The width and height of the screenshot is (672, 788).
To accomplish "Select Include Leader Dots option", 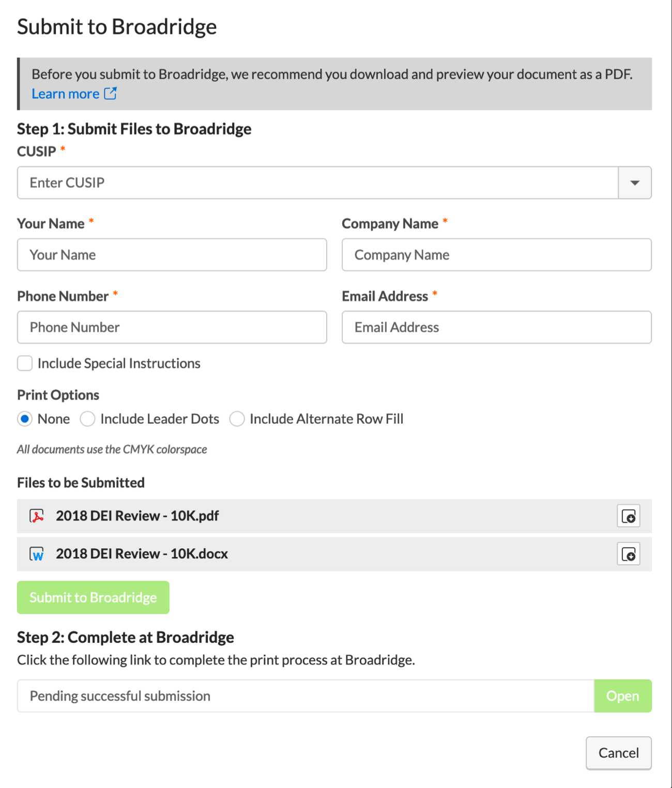I will click(x=87, y=419).
